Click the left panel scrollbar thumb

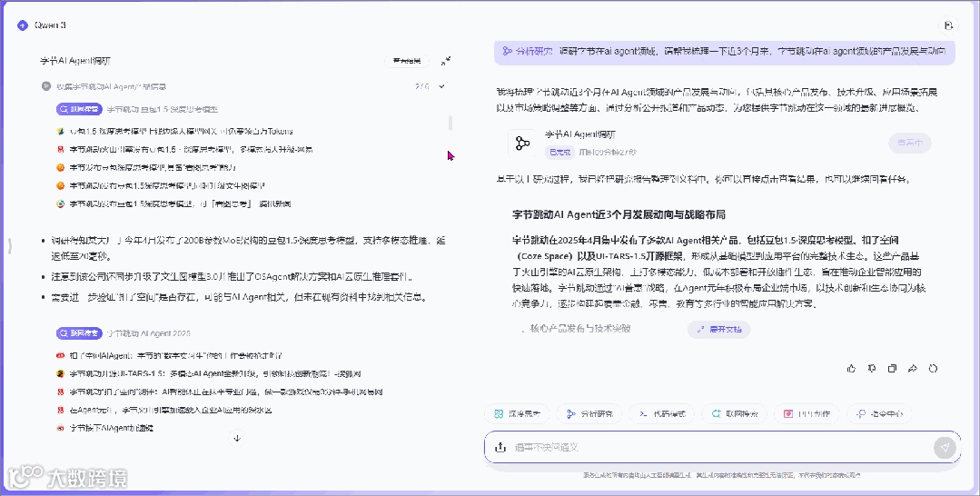coord(450,123)
